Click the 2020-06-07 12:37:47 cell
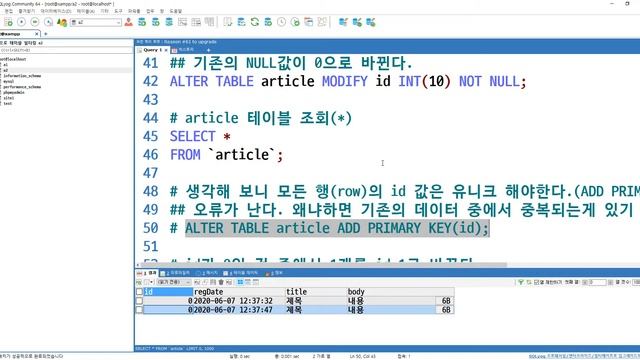 tap(233, 310)
